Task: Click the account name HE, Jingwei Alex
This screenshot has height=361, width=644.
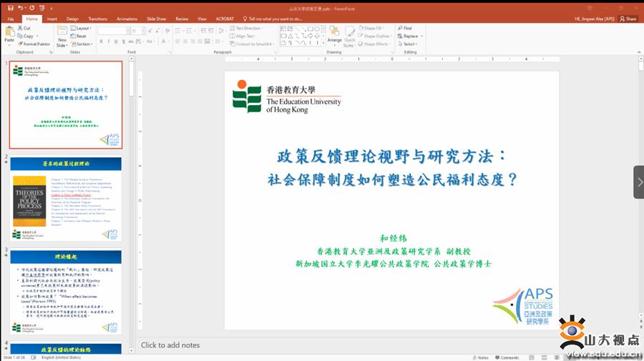Action: click(x=595, y=19)
